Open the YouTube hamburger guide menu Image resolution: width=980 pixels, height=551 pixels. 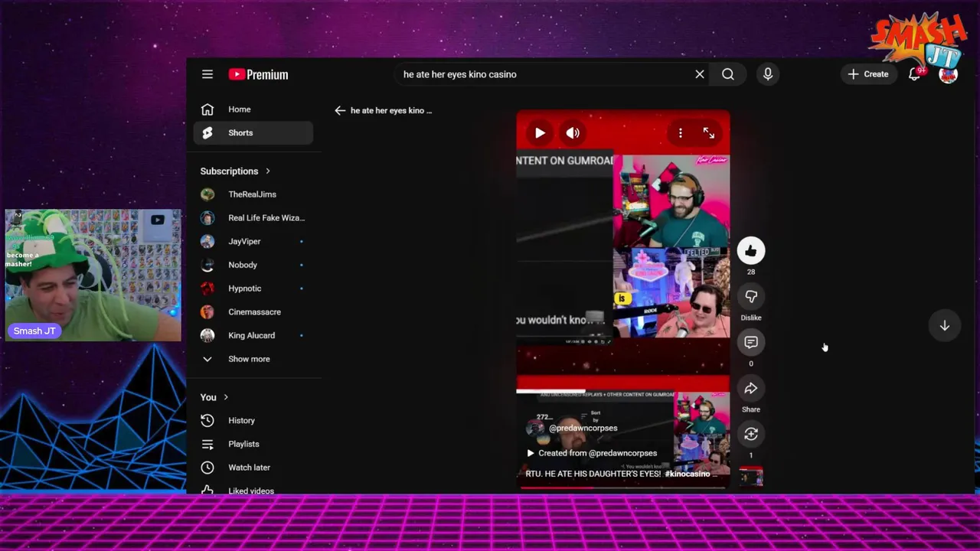tap(207, 74)
